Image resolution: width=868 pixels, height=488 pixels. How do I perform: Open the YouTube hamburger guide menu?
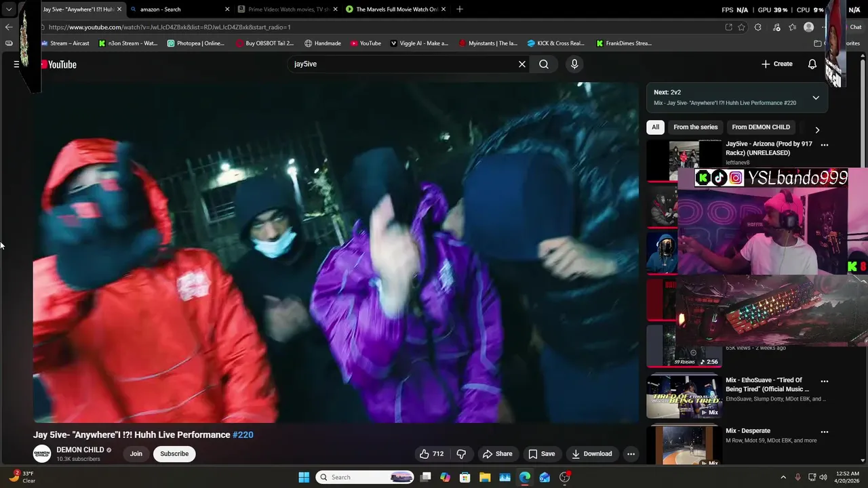(16, 64)
